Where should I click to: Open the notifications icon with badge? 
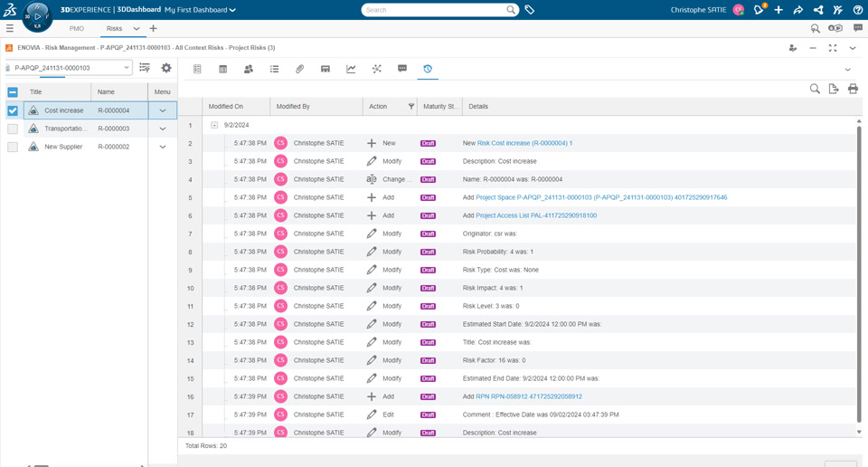click(759, 9)
